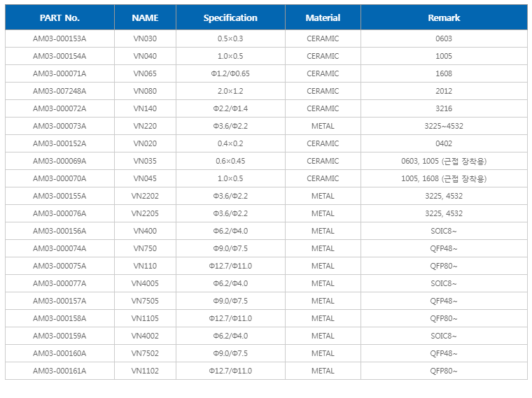Select the 0.6×0.45 specification cell
The width and height of the screenshot is (532, 398).
pos(230,161)
